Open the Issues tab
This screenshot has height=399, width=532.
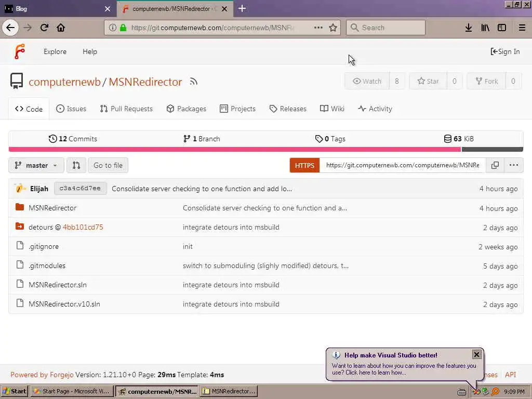(x=71, y=109)
